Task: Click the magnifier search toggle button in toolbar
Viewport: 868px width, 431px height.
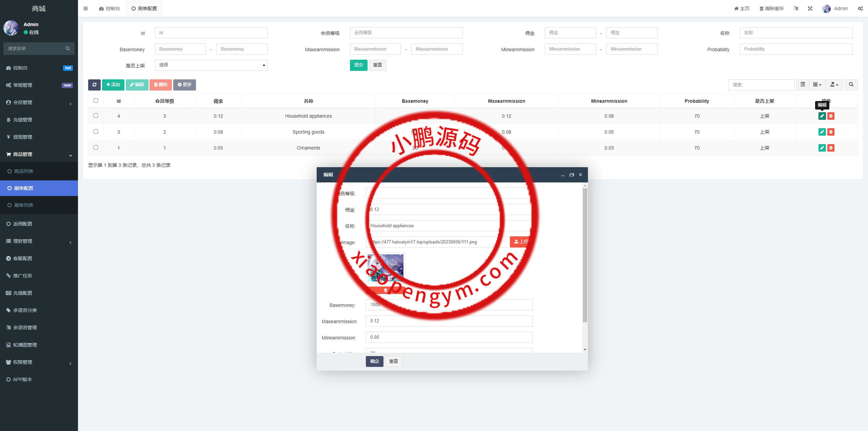Action: pyautogui.click(x=851, y=85)
